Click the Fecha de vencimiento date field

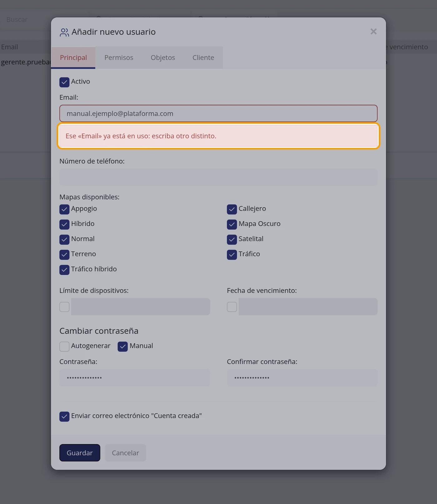(x=308, y=306)
